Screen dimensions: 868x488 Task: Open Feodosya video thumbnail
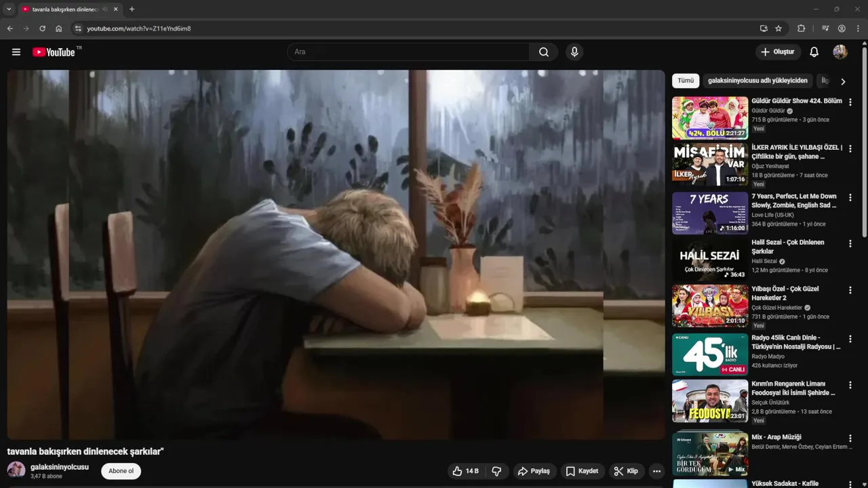coord(710,401)
